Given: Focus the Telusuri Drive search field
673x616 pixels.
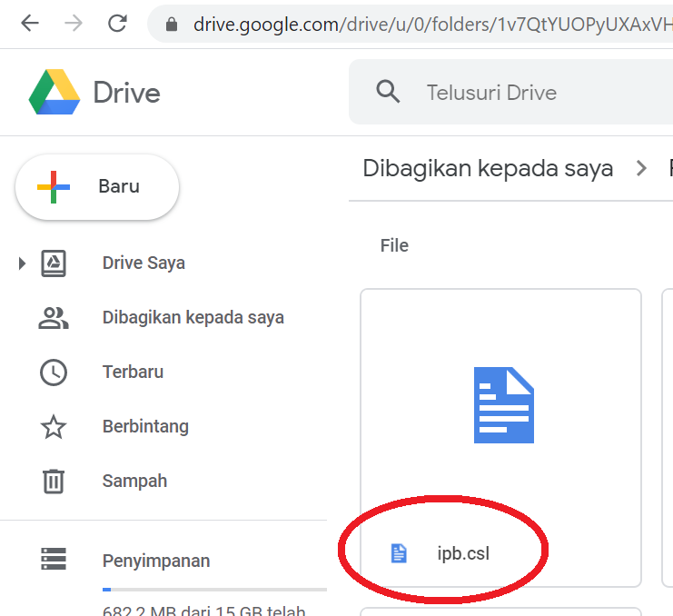Looking at the screenshot, I should (527, 93).
